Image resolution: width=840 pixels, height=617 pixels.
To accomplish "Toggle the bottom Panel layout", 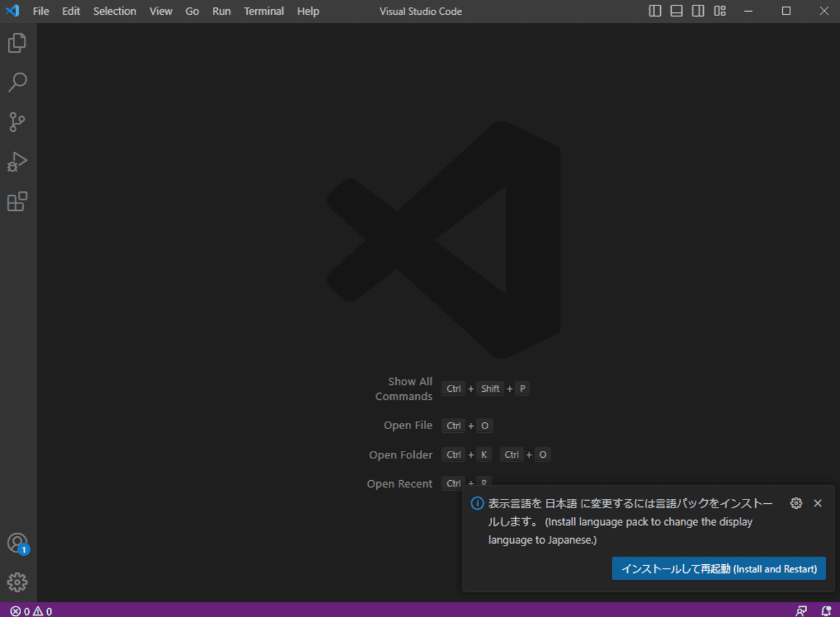I will 676,11.
